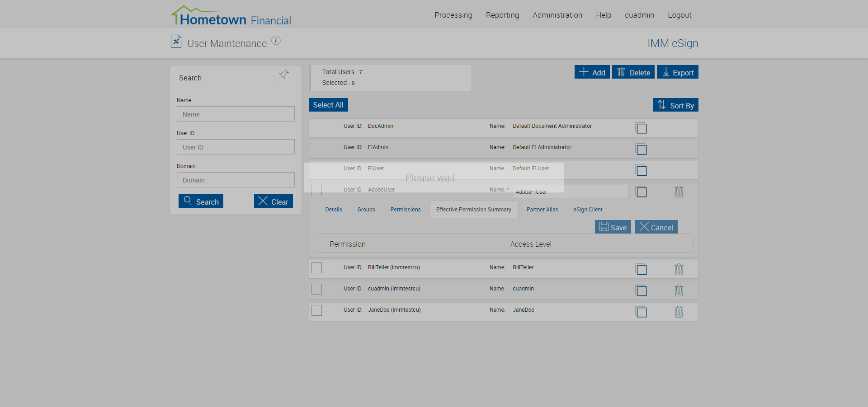This screenshot has width=868, height=407.
Task: Copy the cuadmin user row
Action: pos(641,290)
